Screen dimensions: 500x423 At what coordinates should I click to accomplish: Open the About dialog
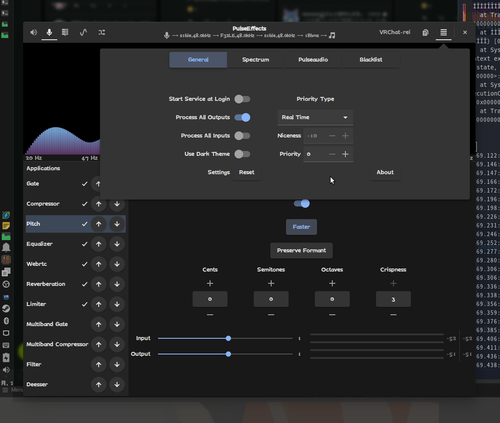385,172
